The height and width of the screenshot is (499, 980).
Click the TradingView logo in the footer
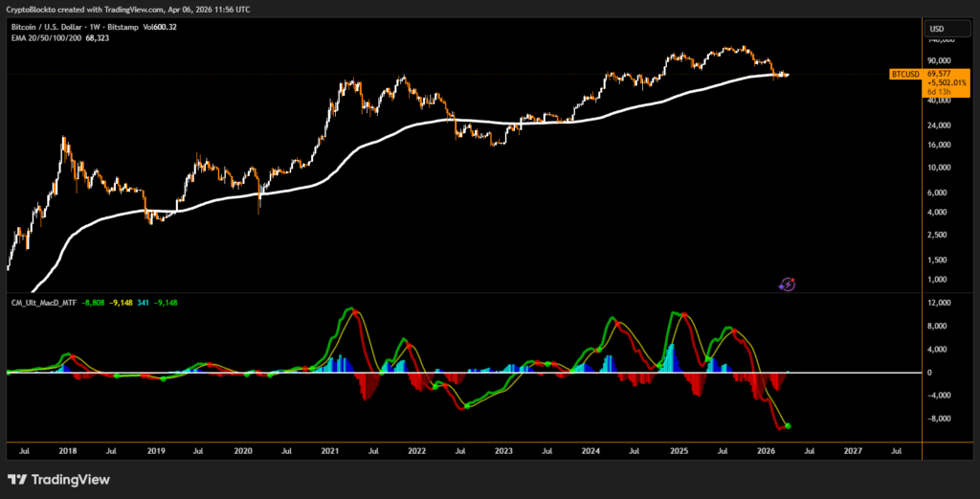click(58, 480)
